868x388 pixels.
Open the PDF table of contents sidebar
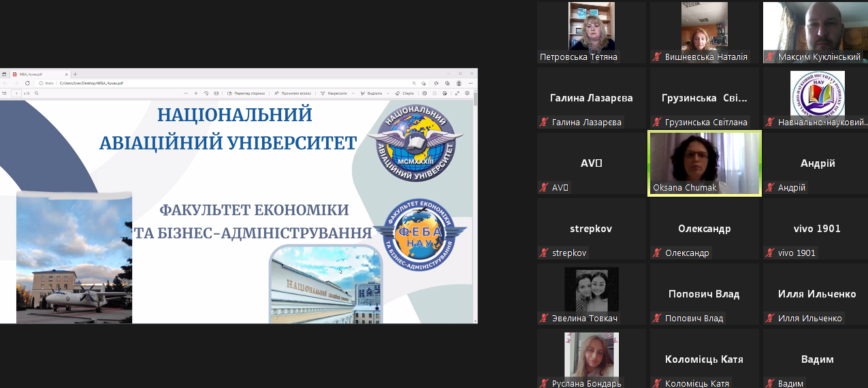(x=4, y=93)
